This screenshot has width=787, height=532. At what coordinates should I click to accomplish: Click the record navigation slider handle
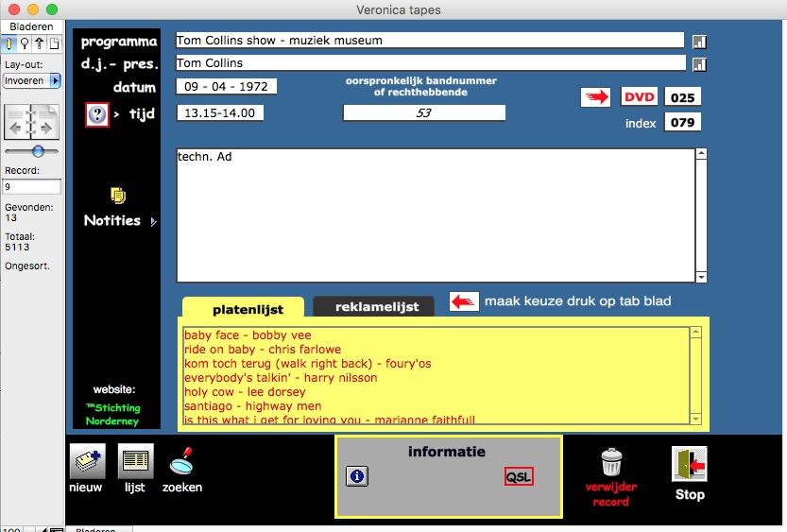click(38, 151)
